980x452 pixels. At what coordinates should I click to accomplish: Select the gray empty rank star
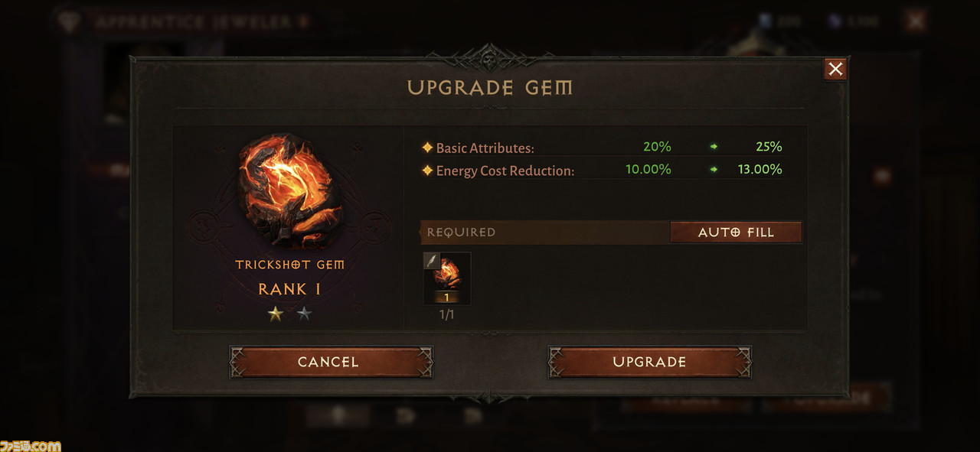click(305, 314)
